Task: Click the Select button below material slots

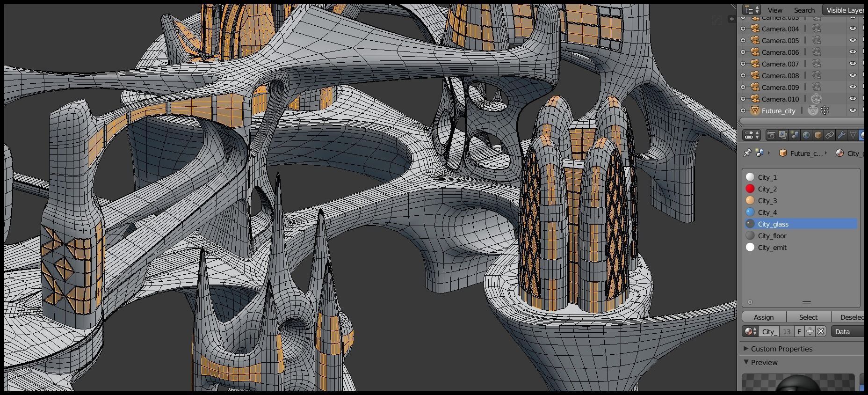Action: pyautogui.click(x=808, y=317)
